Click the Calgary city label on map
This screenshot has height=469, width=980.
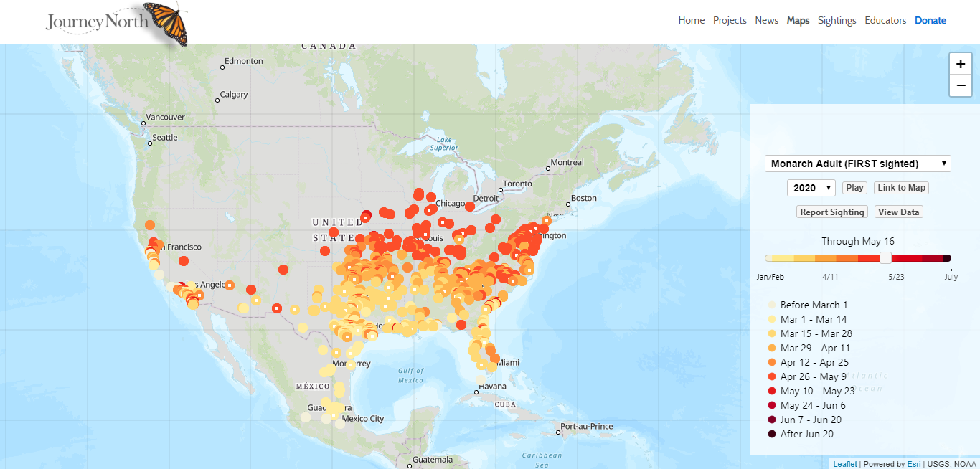coord(234,95)
